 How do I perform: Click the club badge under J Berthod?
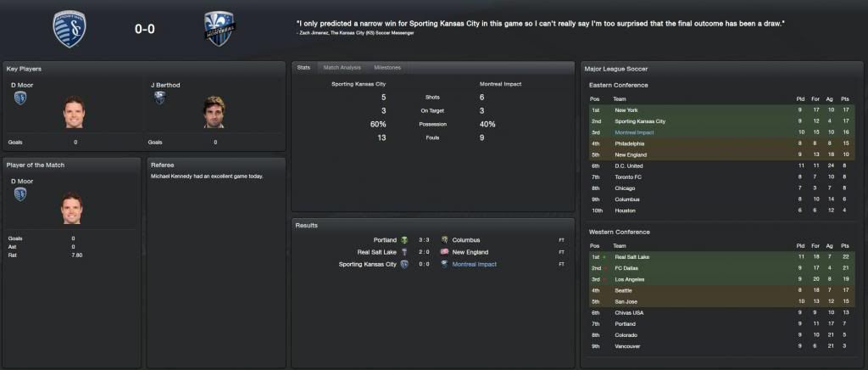[x=159, y=98]
